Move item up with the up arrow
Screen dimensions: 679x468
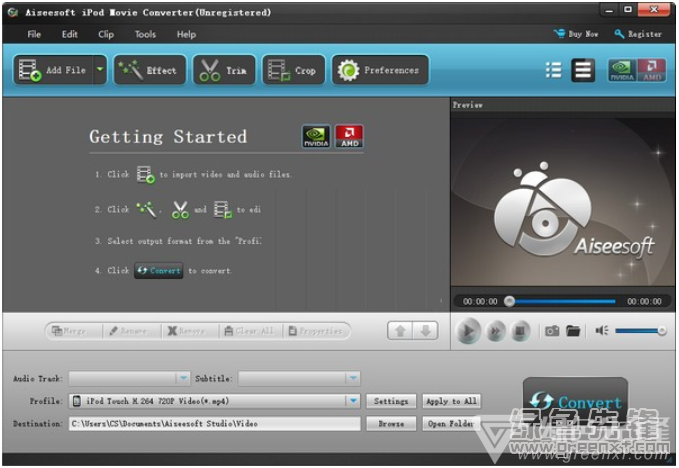400,331
